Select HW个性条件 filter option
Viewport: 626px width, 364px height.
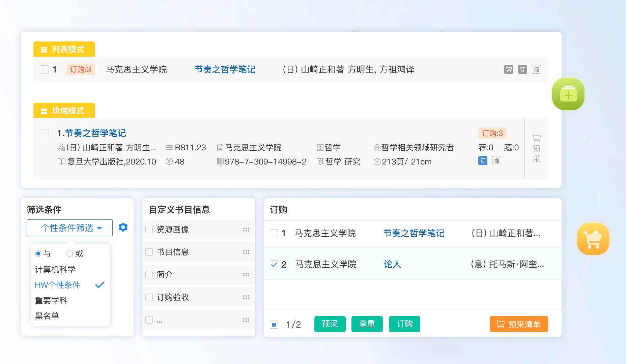tap(58, 285)
